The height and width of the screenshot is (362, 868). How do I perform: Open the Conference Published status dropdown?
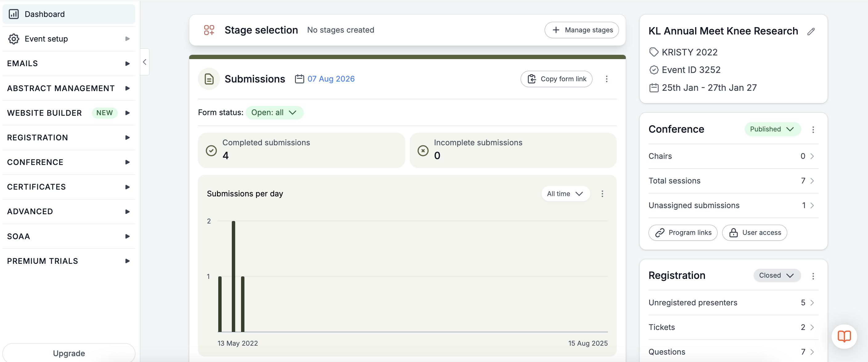[x=772, y=129]
